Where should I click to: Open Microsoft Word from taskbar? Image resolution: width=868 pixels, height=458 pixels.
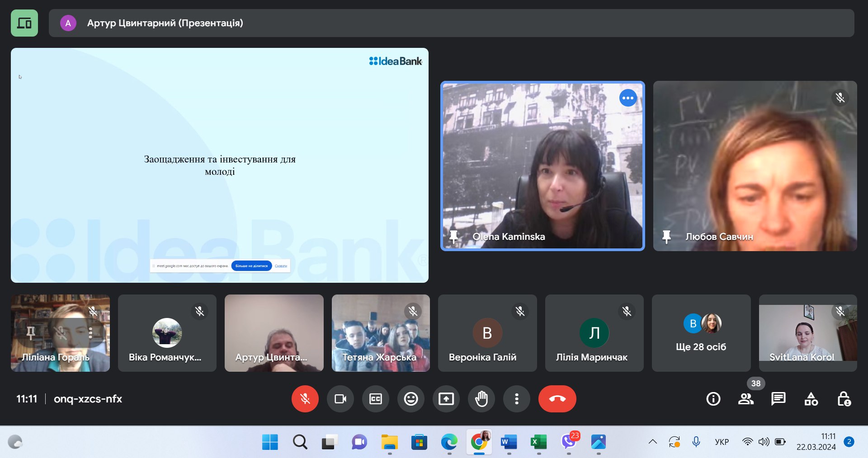tap(509, 442)
